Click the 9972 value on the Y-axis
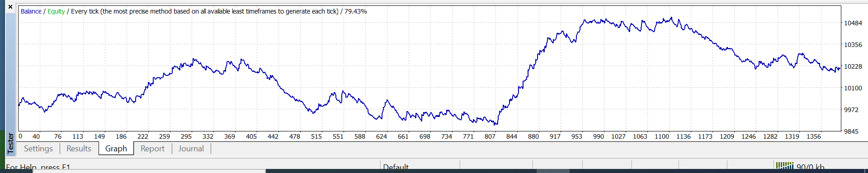The image size is (868, 173). click(851, 110)
